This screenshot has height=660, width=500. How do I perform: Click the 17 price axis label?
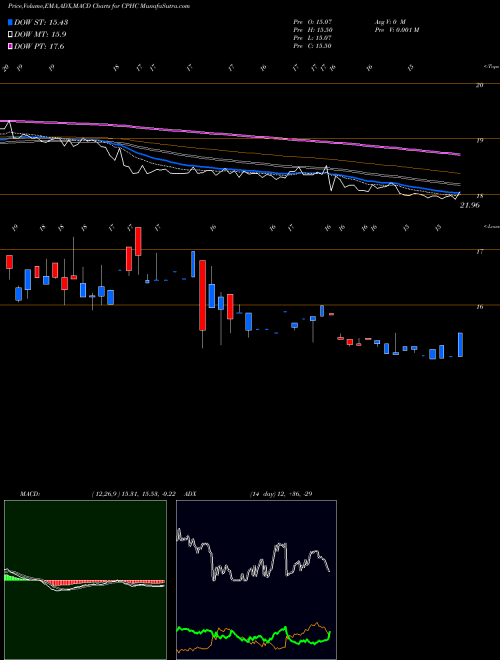click(479, 252)
